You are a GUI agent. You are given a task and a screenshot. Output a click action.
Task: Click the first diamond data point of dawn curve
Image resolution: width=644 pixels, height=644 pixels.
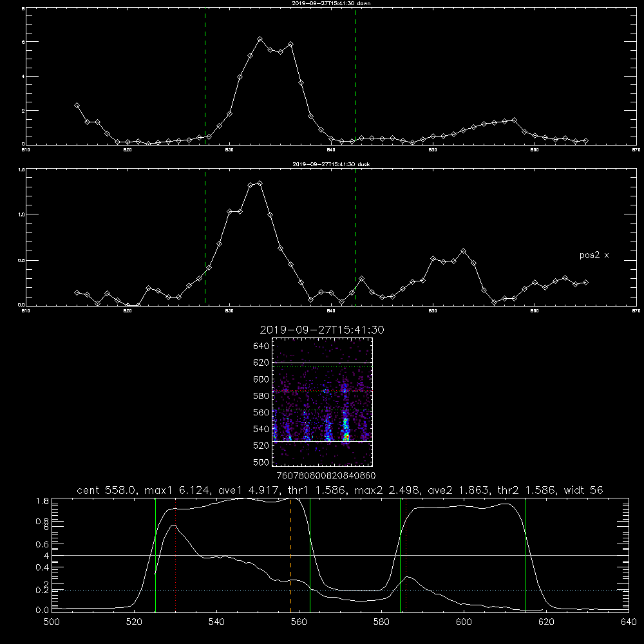coord(77,105)
